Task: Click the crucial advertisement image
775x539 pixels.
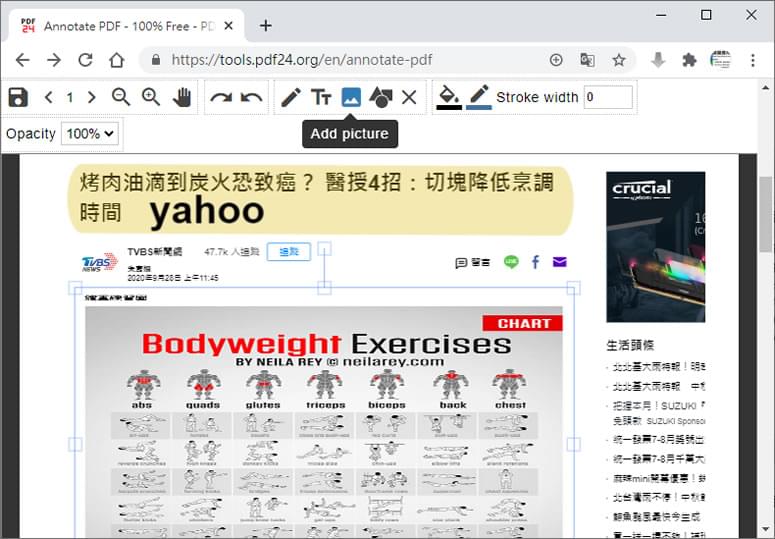Action: (655, 247)
